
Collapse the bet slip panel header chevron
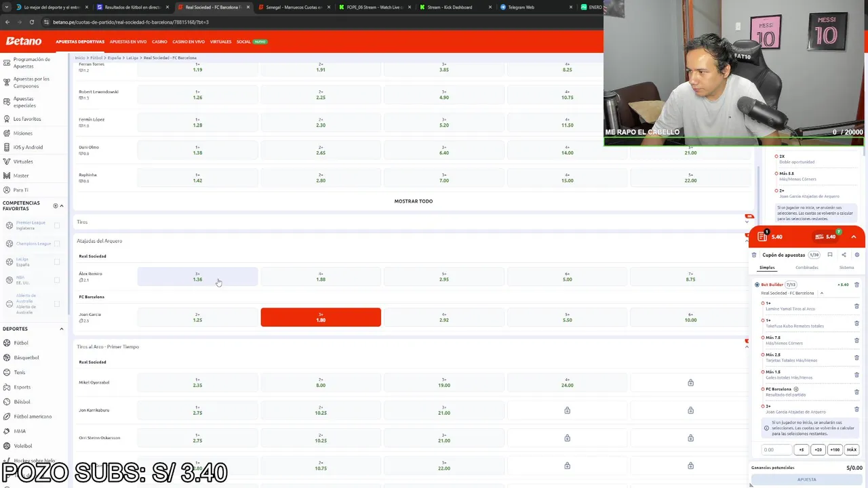click(854, 237)
